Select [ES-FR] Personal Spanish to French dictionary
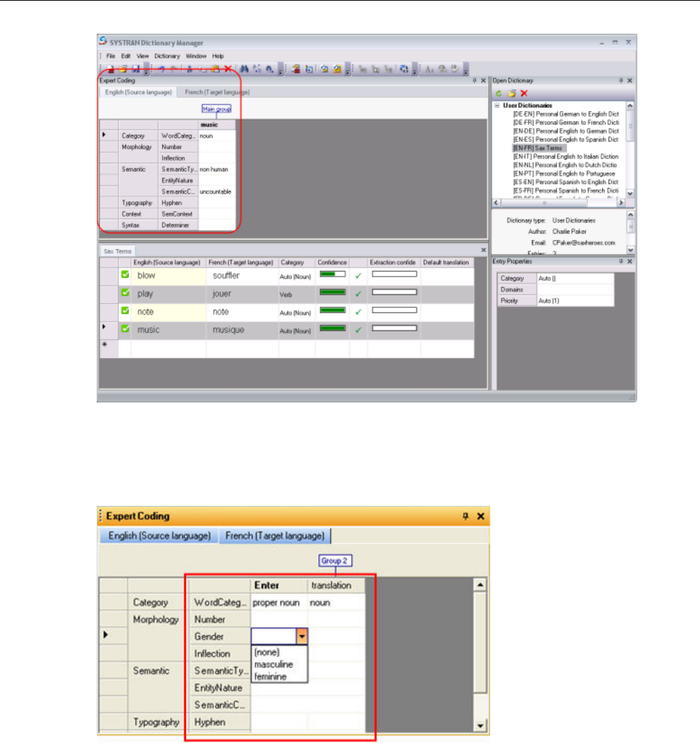This screenshot has height=743, width=700. tap(566, 191)
